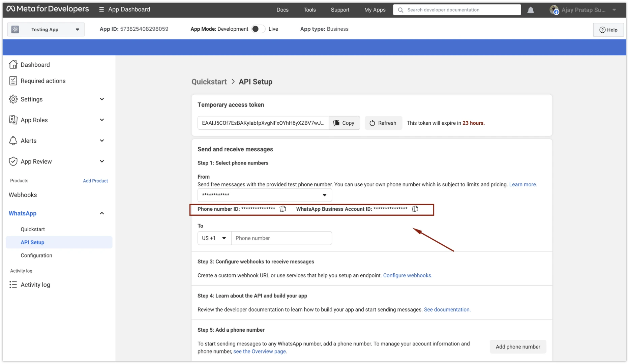Click the App ID 573825408298059
This screenshot has height=364, width=629.
(x=144, y=29)
